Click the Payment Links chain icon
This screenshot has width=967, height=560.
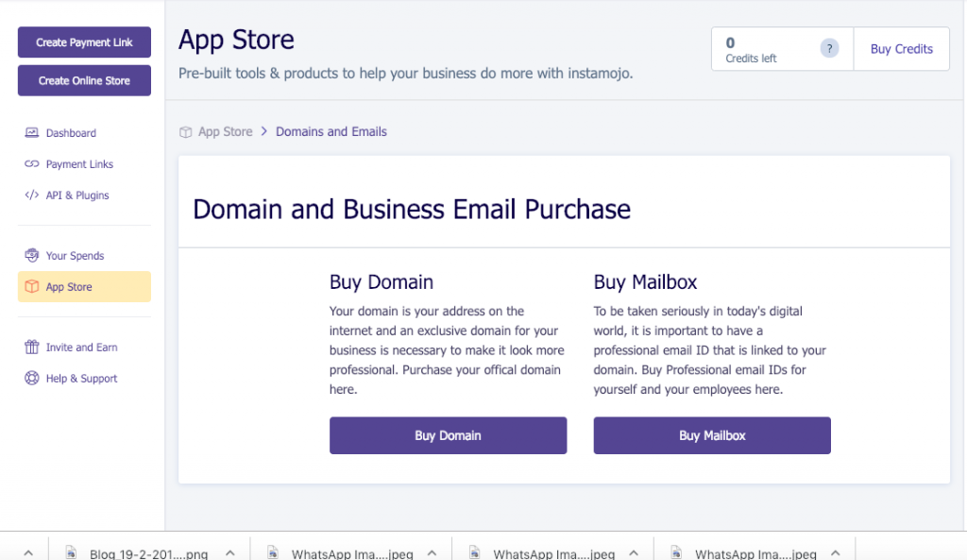[x=32, y=164]
